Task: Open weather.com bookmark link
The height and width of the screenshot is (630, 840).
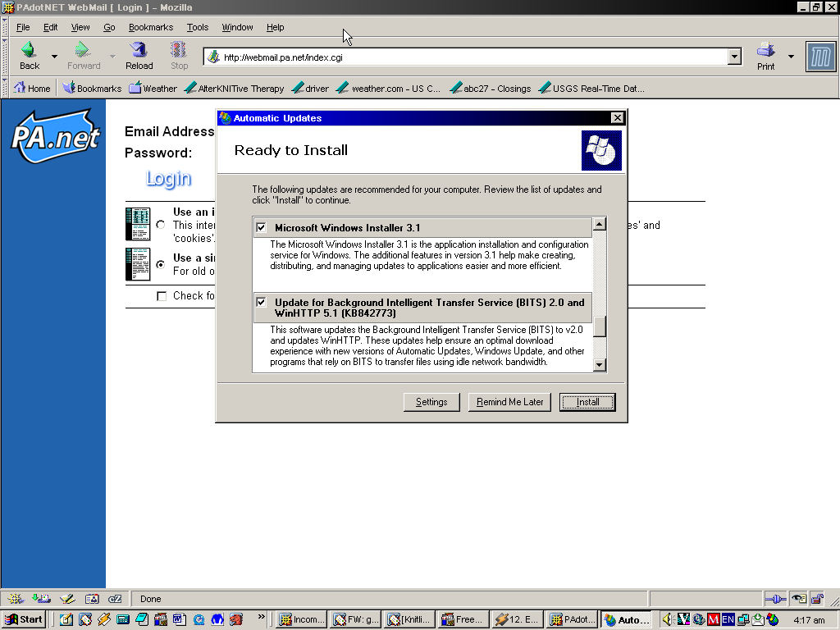Action: (x=389, y=89)
